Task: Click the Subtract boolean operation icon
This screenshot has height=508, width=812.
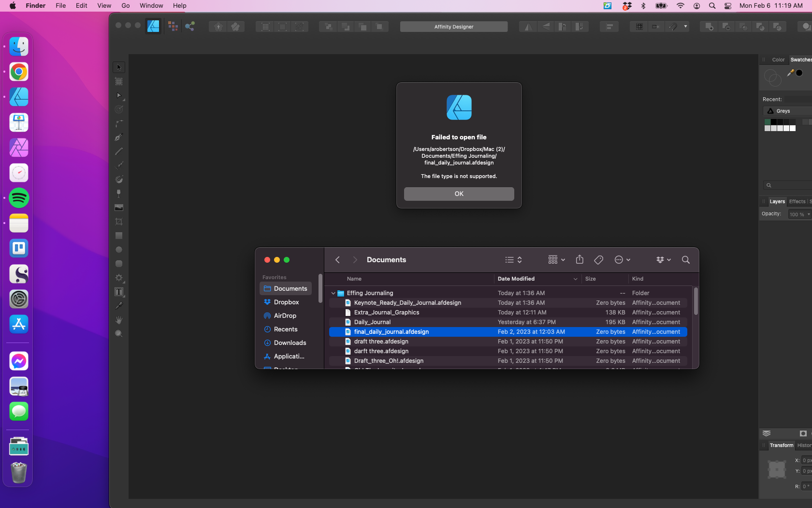Action: coord(726,27)
